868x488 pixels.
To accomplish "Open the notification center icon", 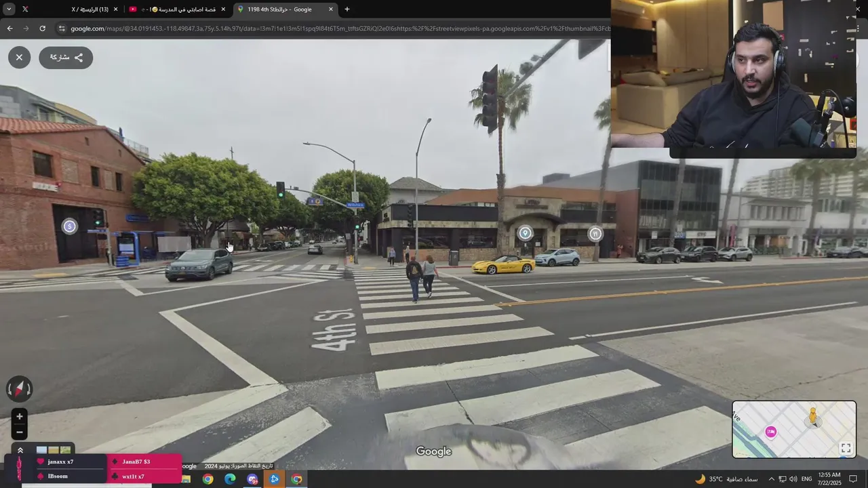I will click(854, 479).
